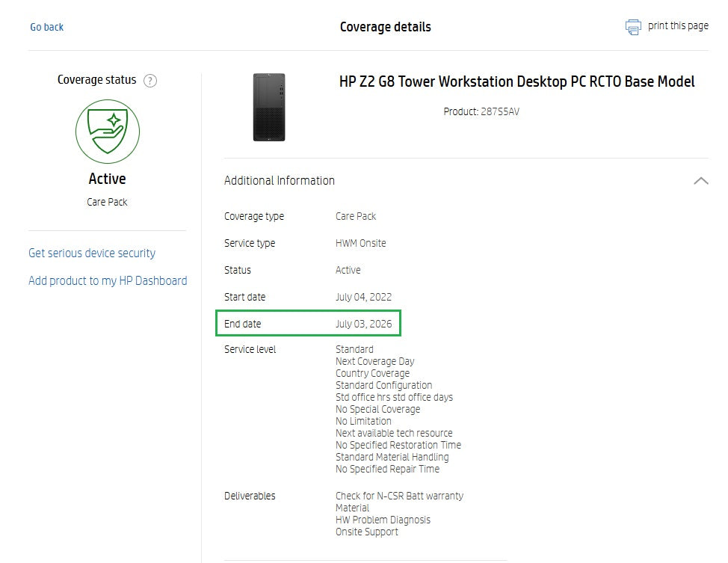This screenshot has height=563, width=728.
Task: Click the end date 'July 03, 2026'
Action: (363, 324)
